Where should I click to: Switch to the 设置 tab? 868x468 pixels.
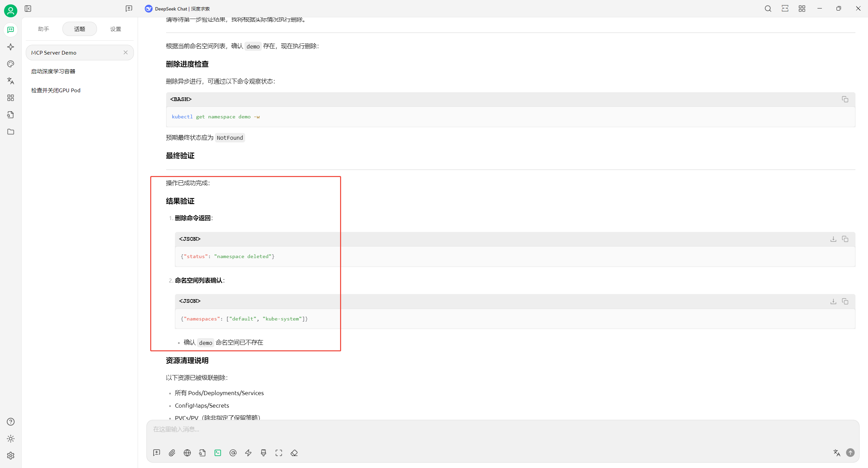(x=116, y=29)
